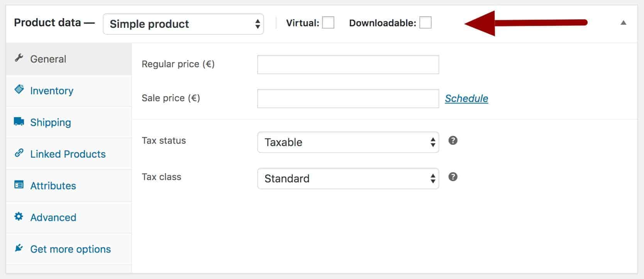The image size is (644, 279).
Task: Click the tag icon beside Inventory
Action: (19, 89)
